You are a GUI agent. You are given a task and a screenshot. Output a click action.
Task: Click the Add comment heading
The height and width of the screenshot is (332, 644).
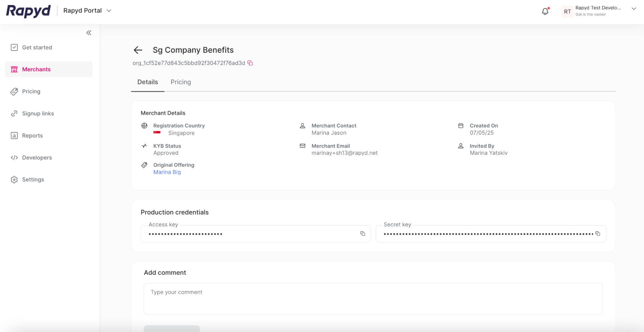point(165,272)
